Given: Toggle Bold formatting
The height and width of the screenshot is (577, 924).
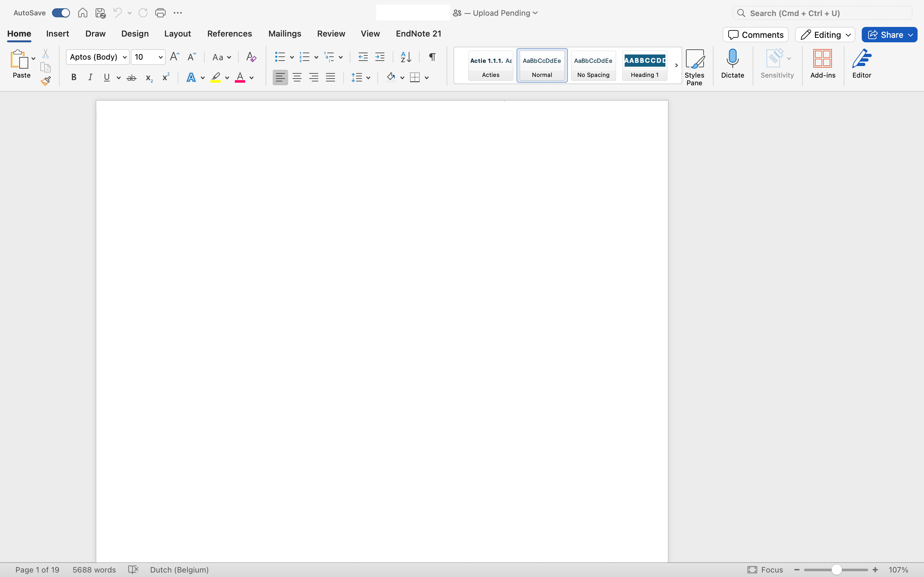Looking at the screenshot, I should point(74,78).
